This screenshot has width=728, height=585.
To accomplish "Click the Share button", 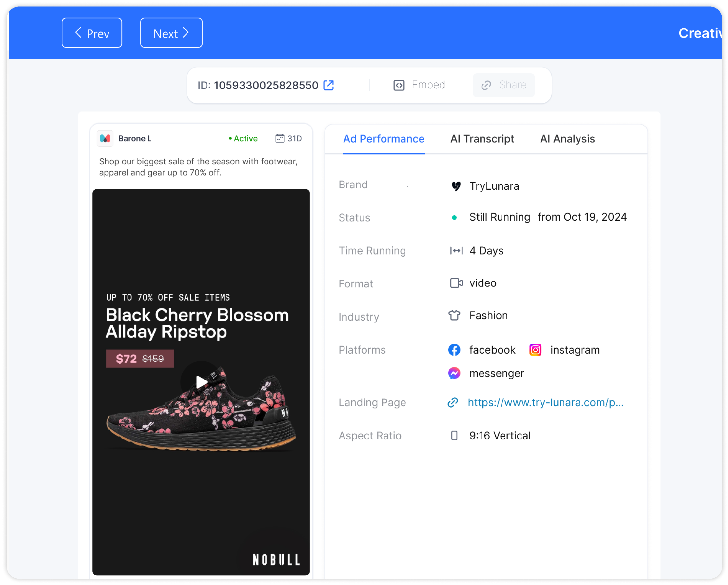I will (x=503, y=85).
